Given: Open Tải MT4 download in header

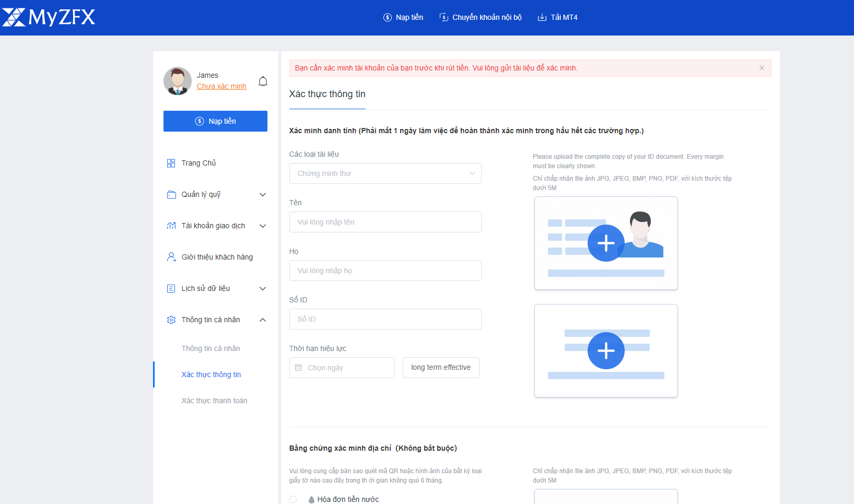Looking at the screenshot, I should (x=557, y=17).
